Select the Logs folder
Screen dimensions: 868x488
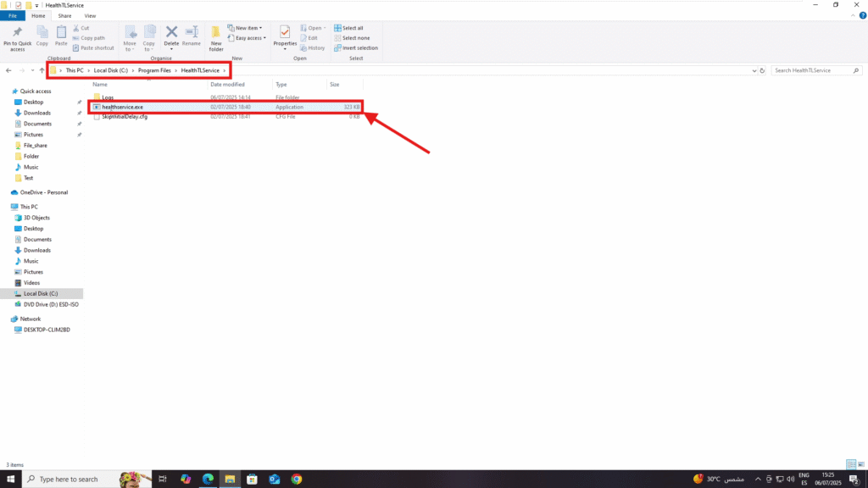pos(108,97)
